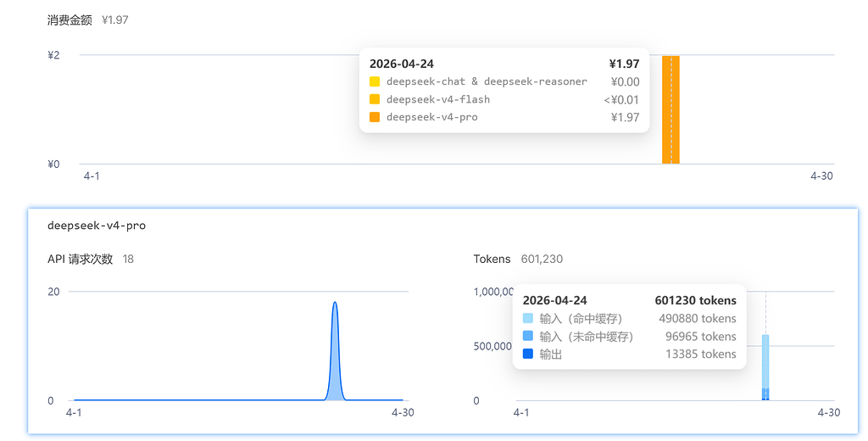Click the 输入（未命中缓存）legend swatch
Screen dimensions: 868x441
[x=527, y=336]
